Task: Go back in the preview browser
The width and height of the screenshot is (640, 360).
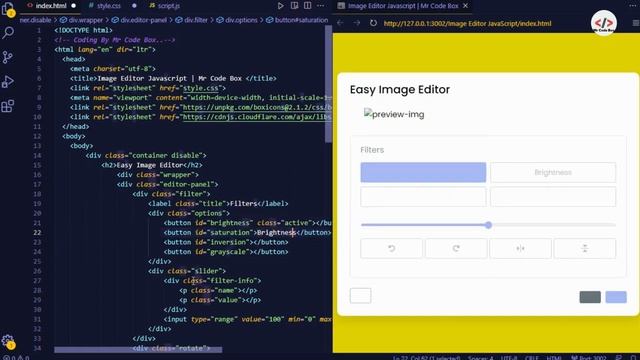Action: (340, 23)
